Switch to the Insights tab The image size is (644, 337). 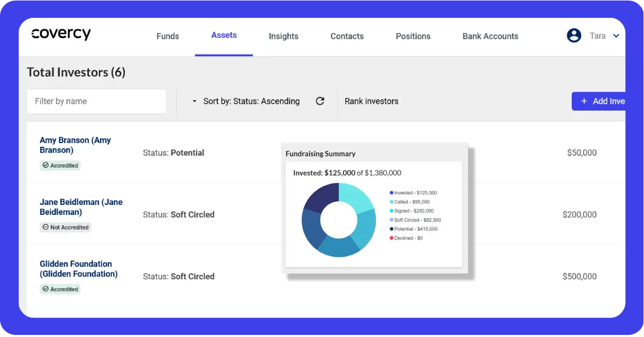tap(283, 36)
